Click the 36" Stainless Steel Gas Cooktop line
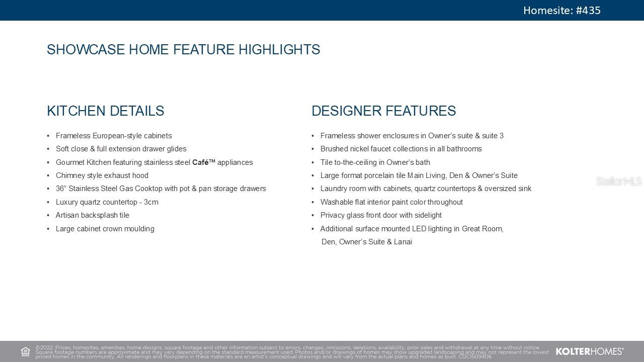Viewport: 644px width, 362px height. (161, 189)
